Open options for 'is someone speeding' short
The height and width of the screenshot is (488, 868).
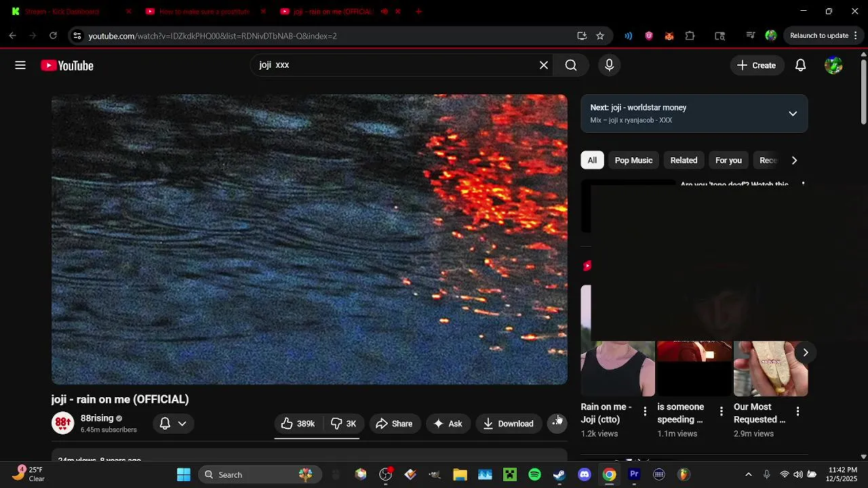point(721,411)
